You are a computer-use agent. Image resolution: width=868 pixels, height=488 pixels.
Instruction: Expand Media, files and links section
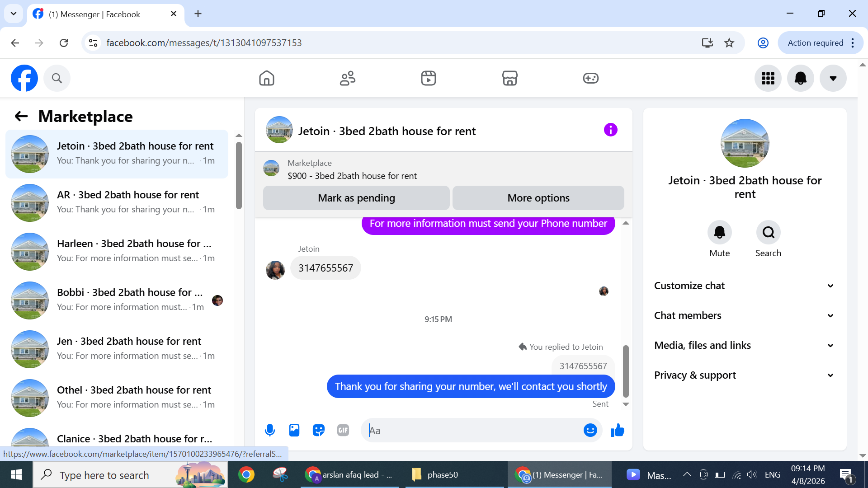pyautogui.click(x=745, y=345)
